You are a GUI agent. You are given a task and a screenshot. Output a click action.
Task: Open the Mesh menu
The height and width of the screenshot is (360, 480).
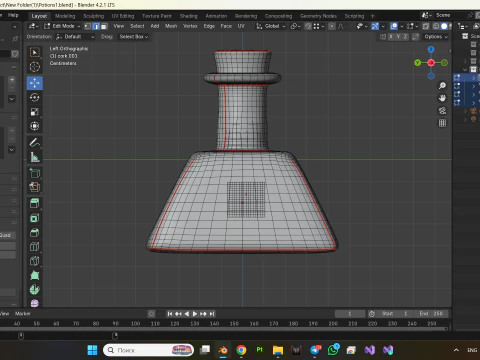(171, 26)
